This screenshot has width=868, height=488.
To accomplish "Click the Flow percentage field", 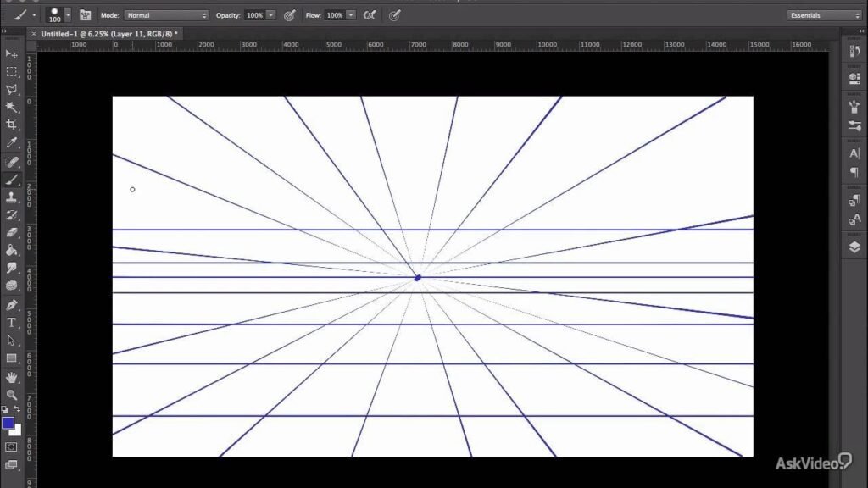I will [x=334, y=15].
